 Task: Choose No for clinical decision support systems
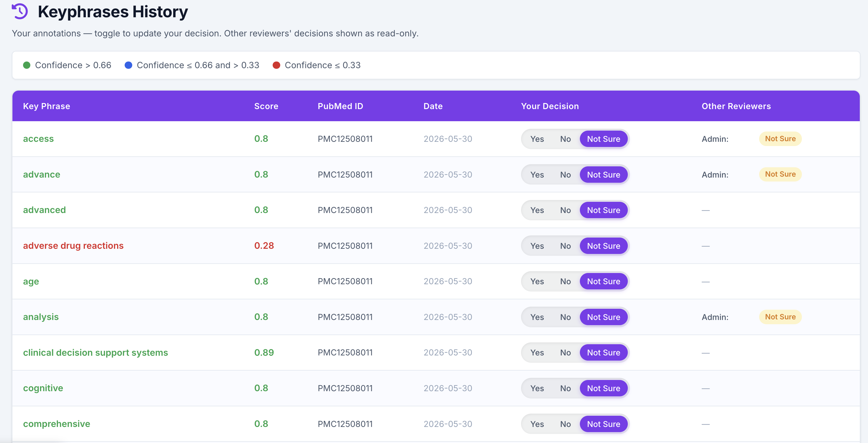pos(565,353)
